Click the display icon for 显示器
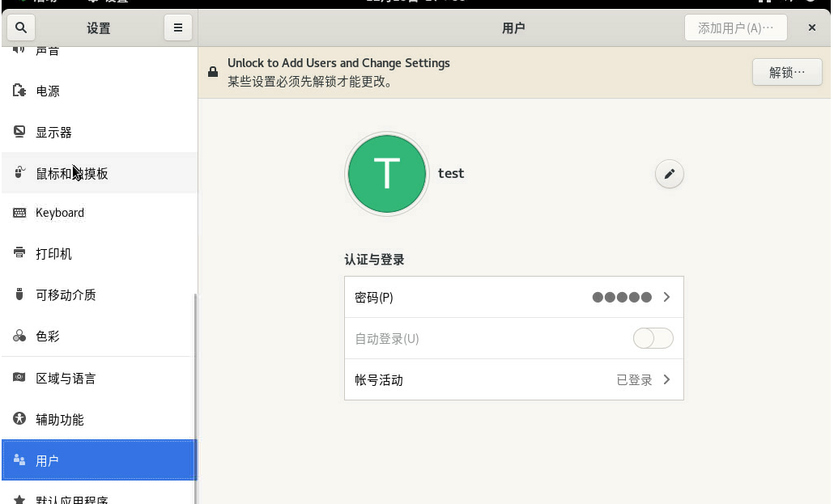 20,132
